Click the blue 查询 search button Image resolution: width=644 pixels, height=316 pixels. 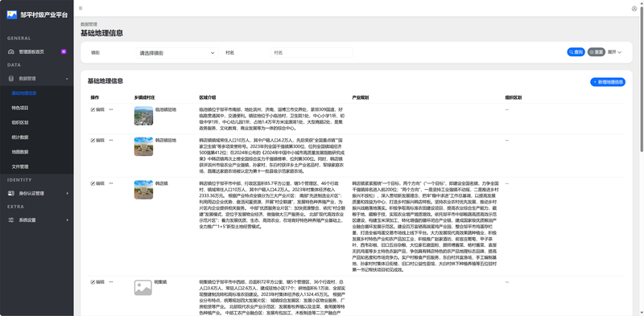pos(576,52)
